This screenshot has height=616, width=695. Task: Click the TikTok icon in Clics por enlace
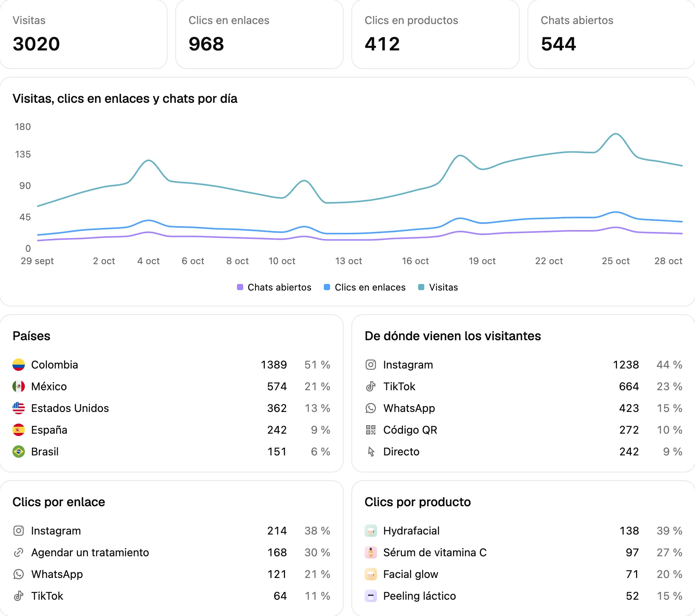(x=19, y=596)
